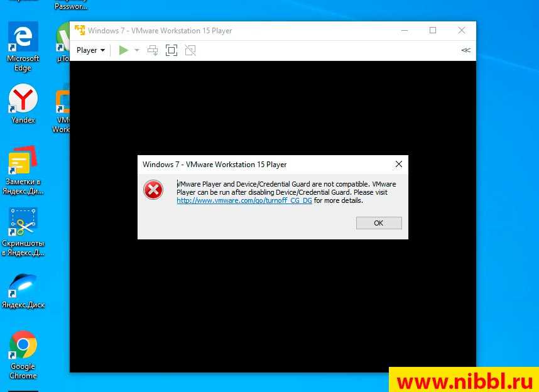Click Send Ctrl+Alt+Del toolbar icon
The width and height of the screenshot is (539, 392).
[x=153, y=50]
